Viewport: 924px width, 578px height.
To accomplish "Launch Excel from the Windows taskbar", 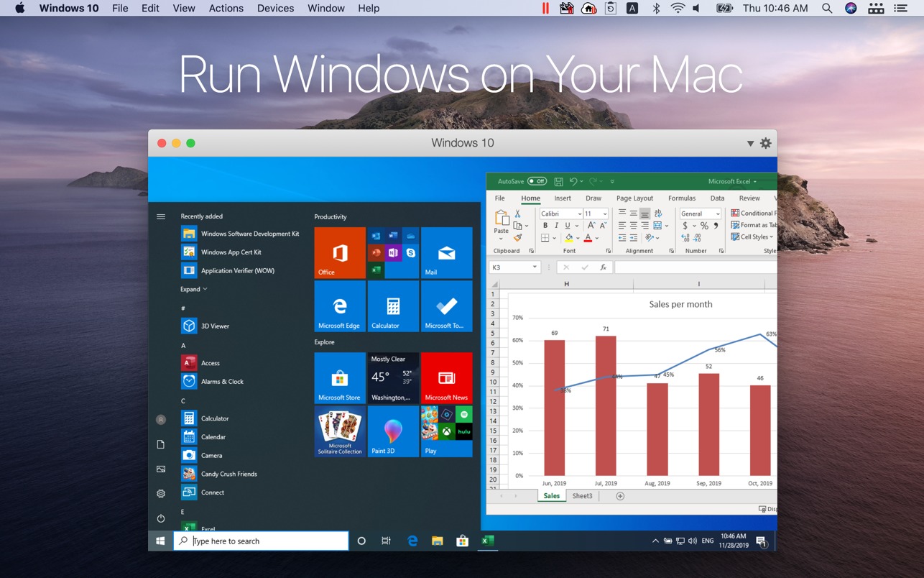I will [x=487, y=541].
